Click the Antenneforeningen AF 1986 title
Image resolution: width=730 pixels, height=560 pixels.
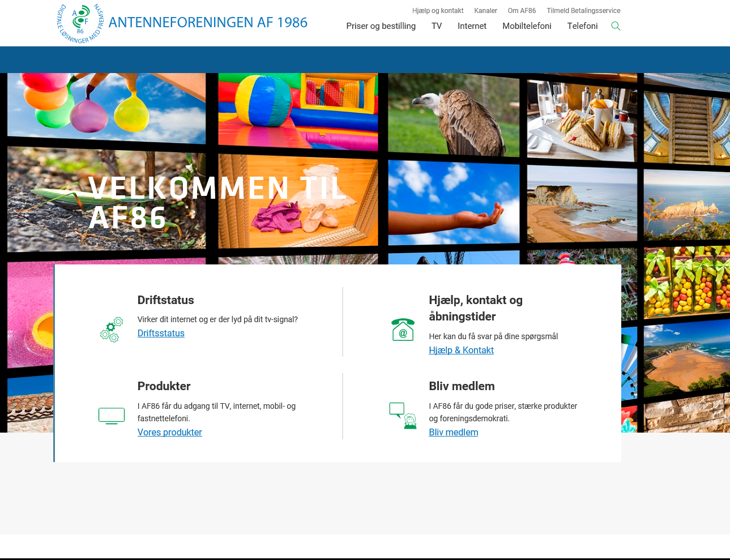coord(208,23)
